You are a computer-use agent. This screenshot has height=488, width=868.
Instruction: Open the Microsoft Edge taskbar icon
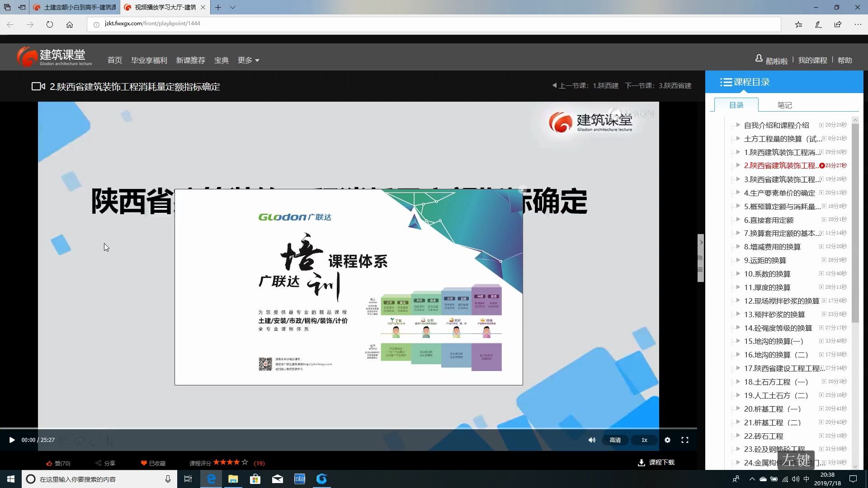tap(211, 479)
